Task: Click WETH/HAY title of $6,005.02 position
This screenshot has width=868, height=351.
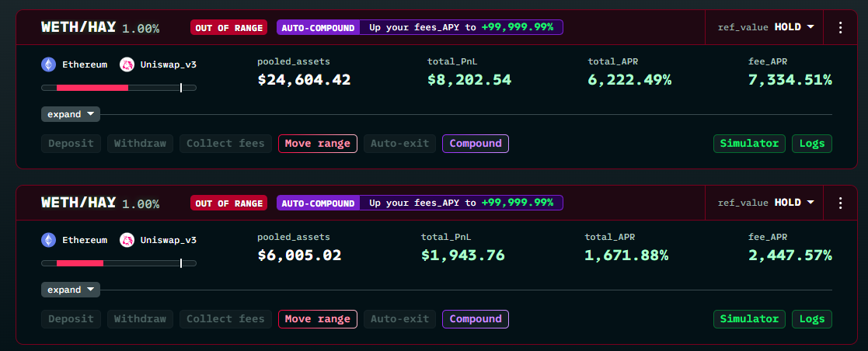Action: (78, 202)
